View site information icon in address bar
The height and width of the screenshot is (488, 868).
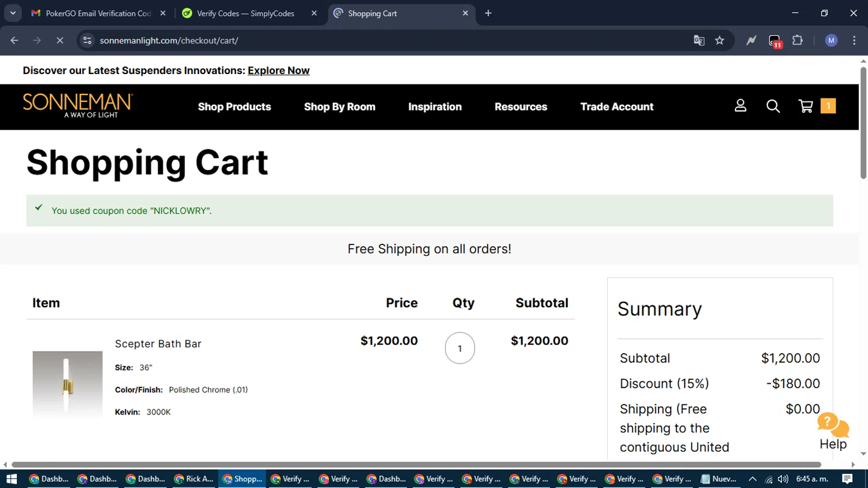tap(87, 41)
